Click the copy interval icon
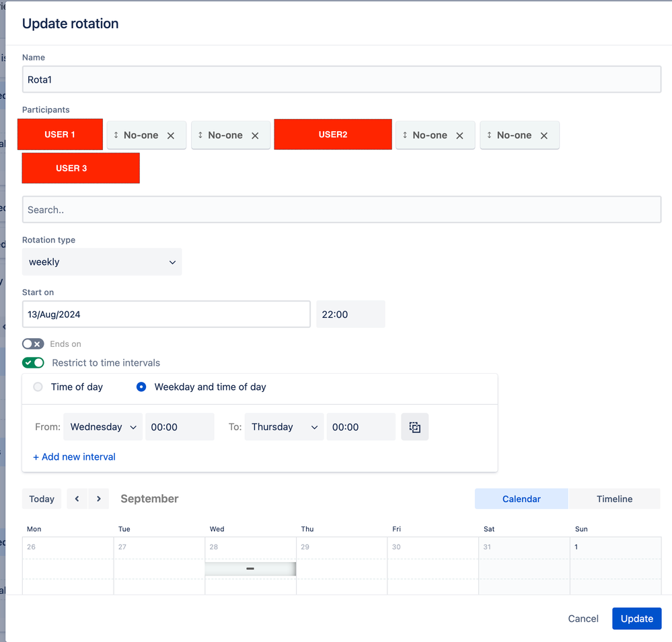The image size is (672, 642). pyautogui.click(x=414, y=427)
